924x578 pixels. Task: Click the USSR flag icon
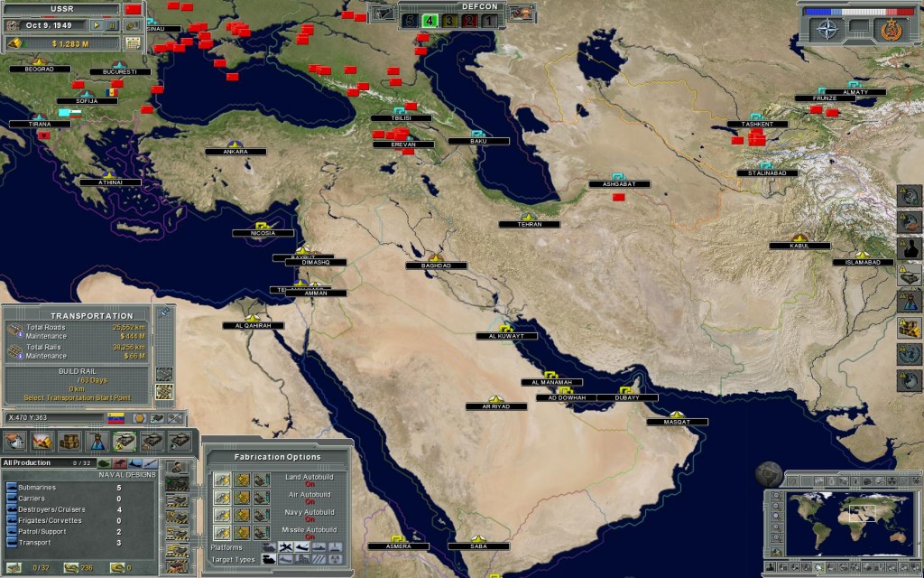coord(134,9)
